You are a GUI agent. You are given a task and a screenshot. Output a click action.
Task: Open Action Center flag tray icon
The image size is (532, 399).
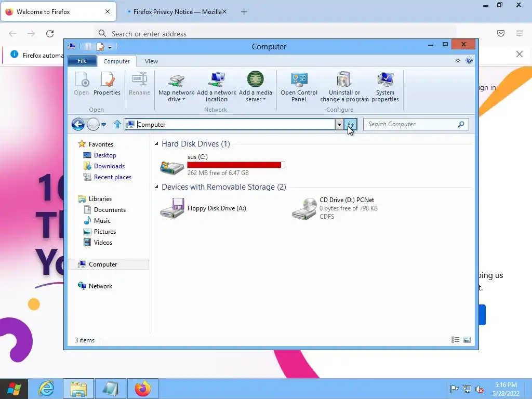[454, 389]
